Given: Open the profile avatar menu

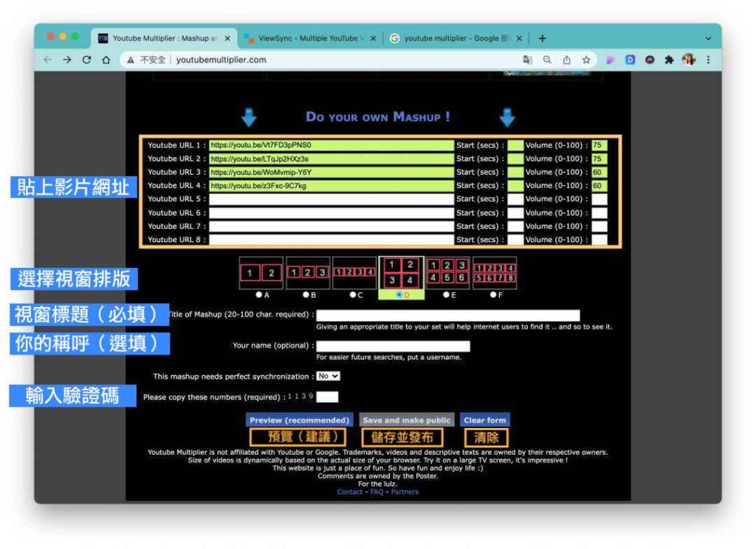Looking at the screenshot, I should coord(689,60).
